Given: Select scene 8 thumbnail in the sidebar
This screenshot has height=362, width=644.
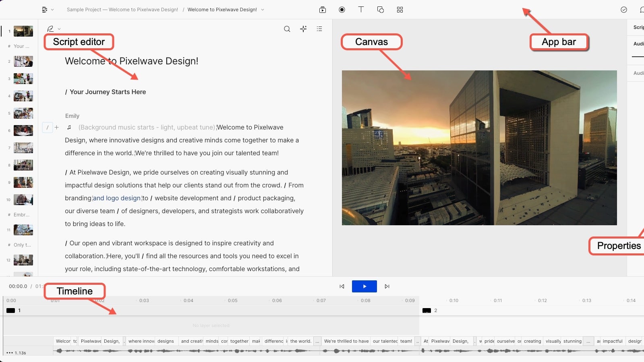Looking at the screenshot, I should (x=23, y=165).
